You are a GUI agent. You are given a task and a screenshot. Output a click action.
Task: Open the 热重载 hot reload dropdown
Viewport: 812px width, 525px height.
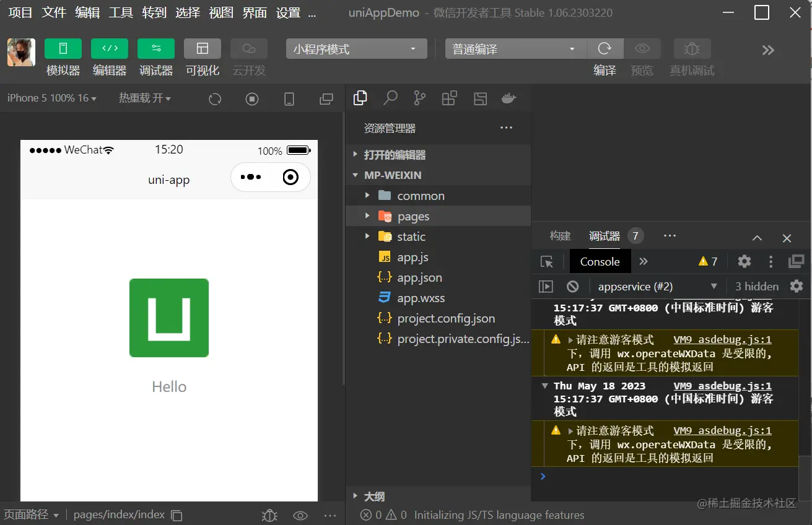pos(145,98)
